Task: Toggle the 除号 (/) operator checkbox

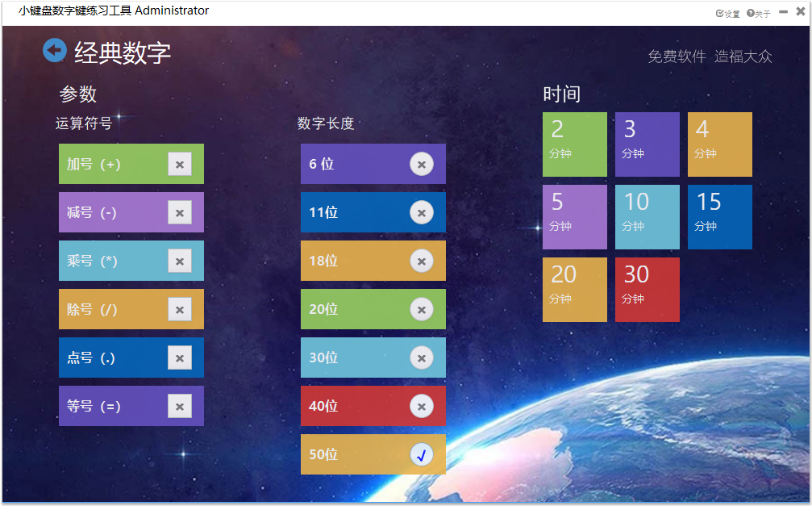Action: (180, 310)
